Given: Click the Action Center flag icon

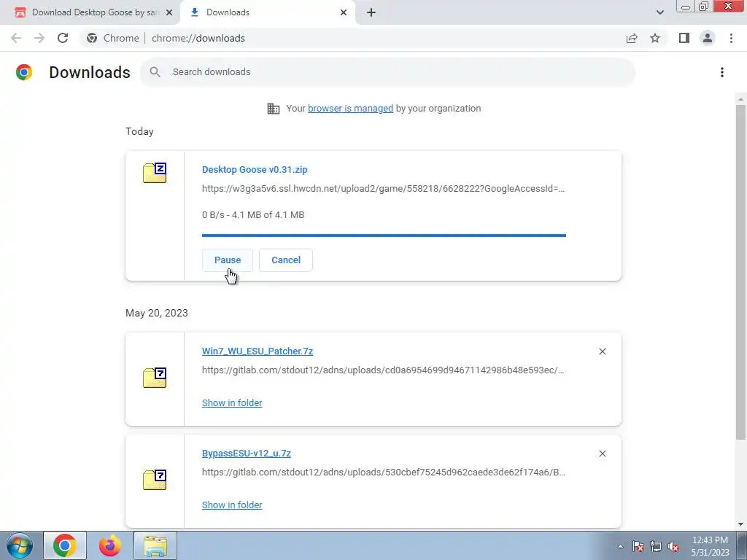Looking at the screenshot, I should click(638, 546).
